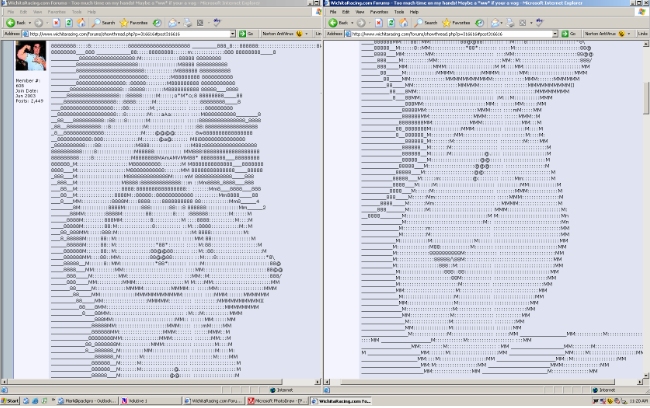
Task: Open Search pane in the left window
Action: click(103, 23)
